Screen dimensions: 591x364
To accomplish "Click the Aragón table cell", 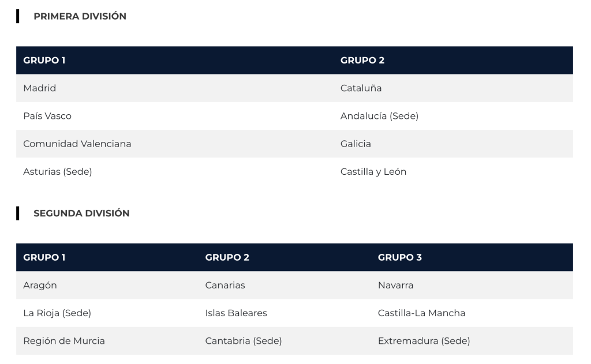I will pos(40,285).
